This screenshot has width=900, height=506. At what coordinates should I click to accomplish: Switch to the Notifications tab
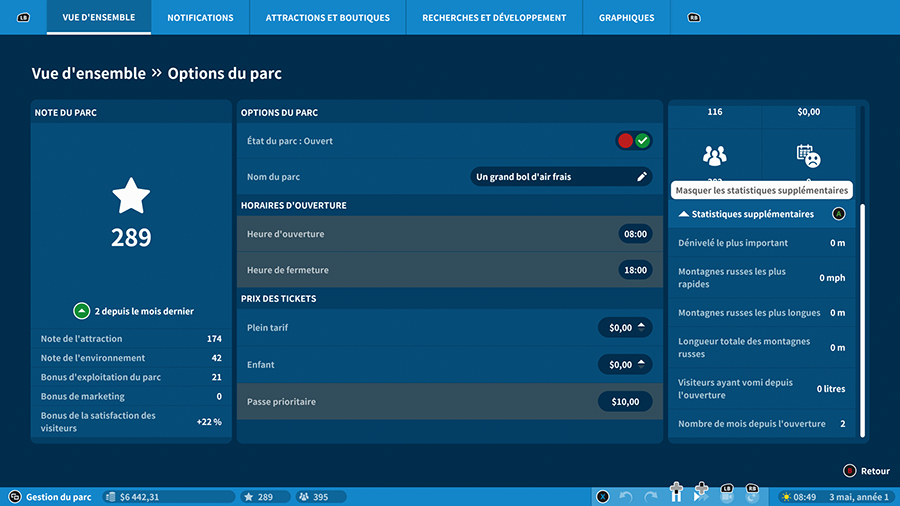coord(200,18)
